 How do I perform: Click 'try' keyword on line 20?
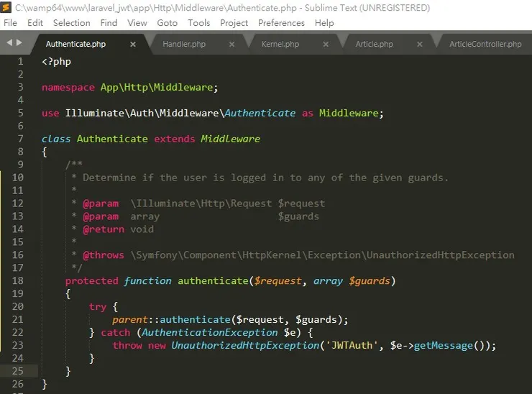[x=98, y=307]
